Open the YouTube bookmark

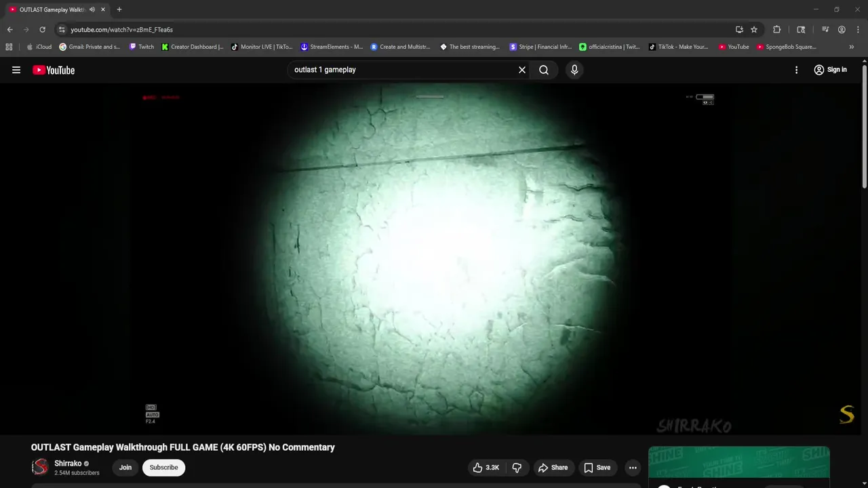tap(734, 47)
